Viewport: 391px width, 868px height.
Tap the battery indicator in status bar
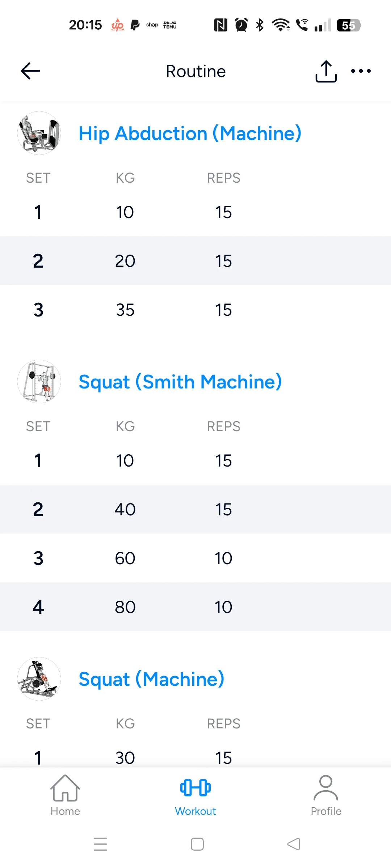pyautogui.click(x=349, y=25)
